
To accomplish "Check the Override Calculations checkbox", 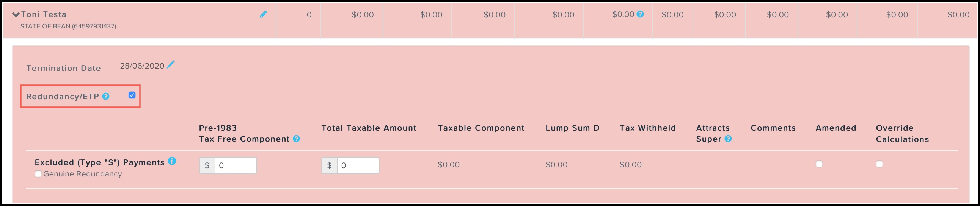I will point(879,164).
